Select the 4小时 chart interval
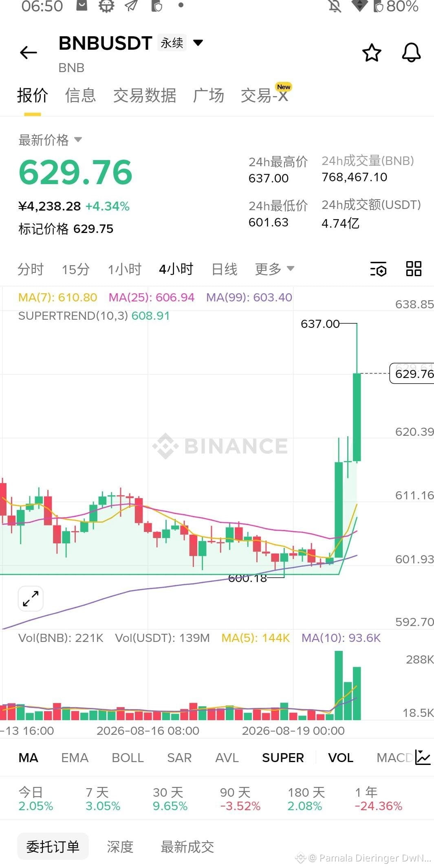The image size is (434, 868). tap(176, 269)
